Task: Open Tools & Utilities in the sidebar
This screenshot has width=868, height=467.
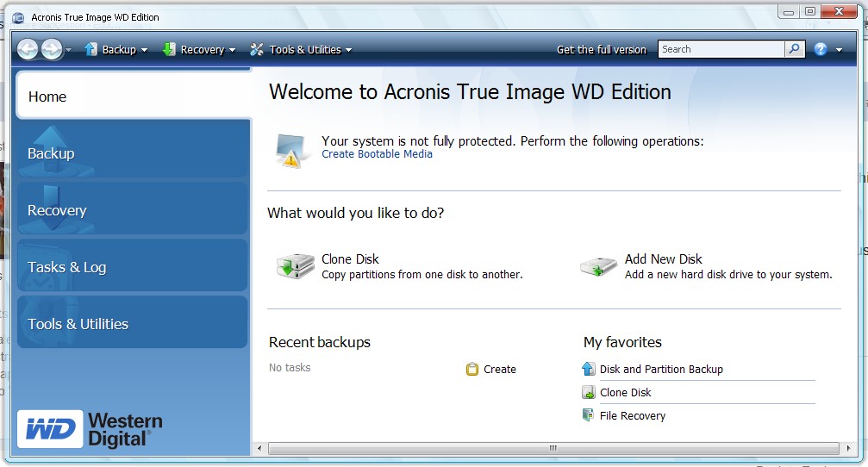Action: pos(132,324)
